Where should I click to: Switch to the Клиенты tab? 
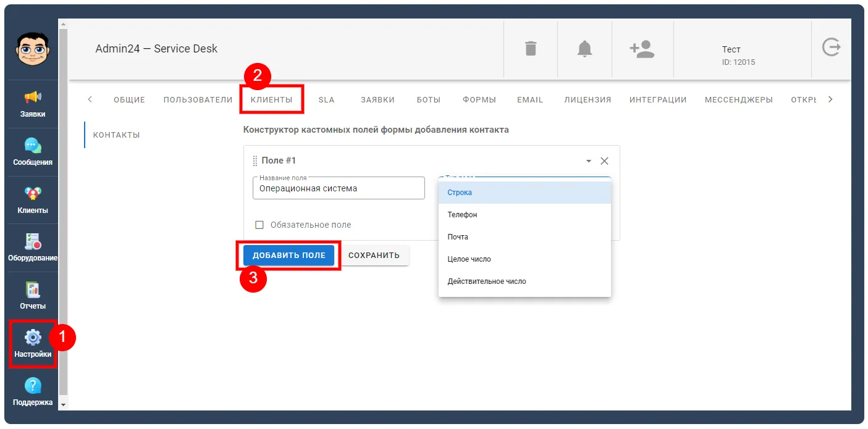271,99
